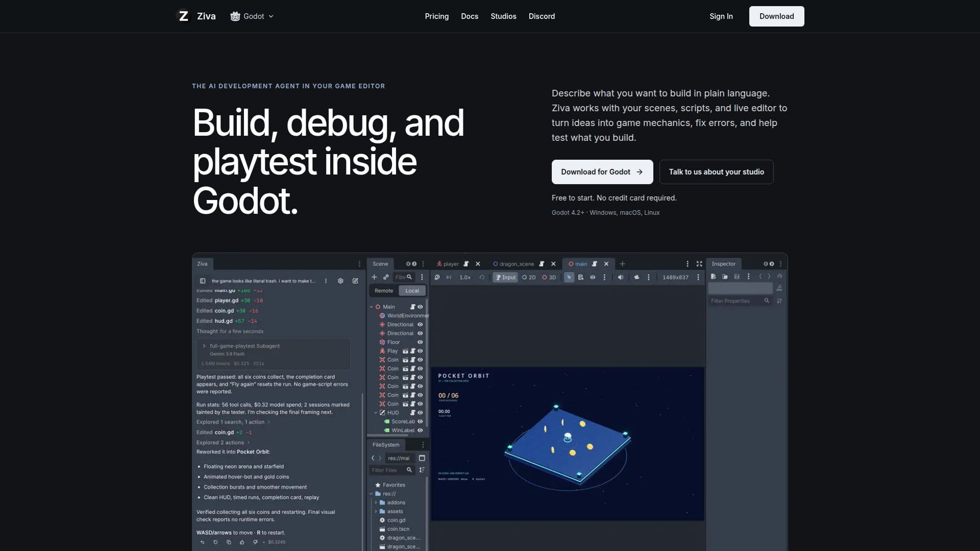Open the Godot engine dropdown in the header
This screenshot has height=551, width=980.
[x=252, y=16]
